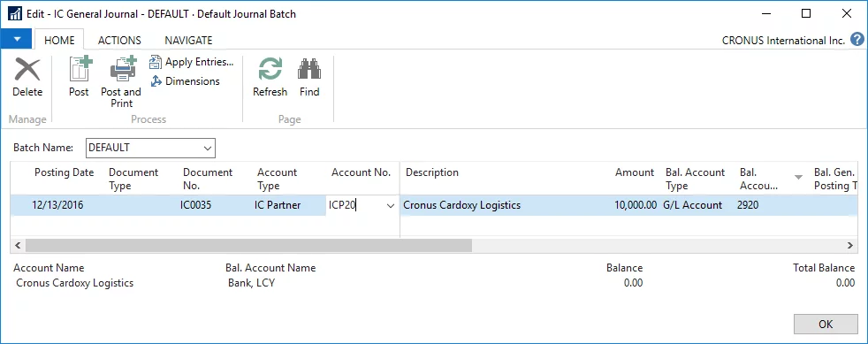Select the Amount cell 10,000.00

(x=635, y=205)
